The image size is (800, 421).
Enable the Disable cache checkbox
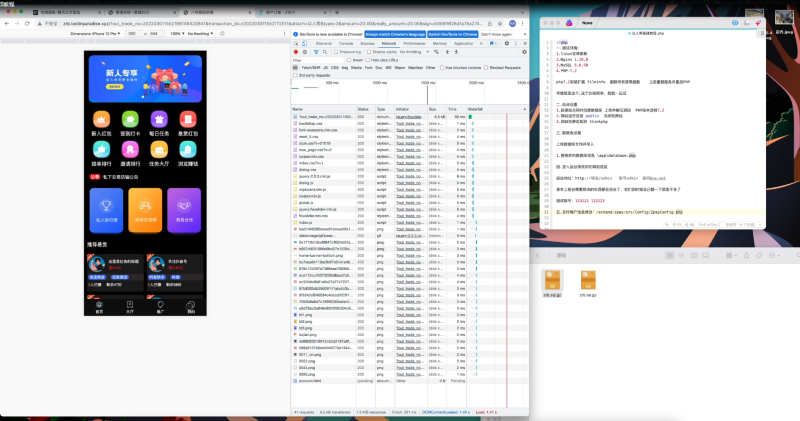point(369,52)
